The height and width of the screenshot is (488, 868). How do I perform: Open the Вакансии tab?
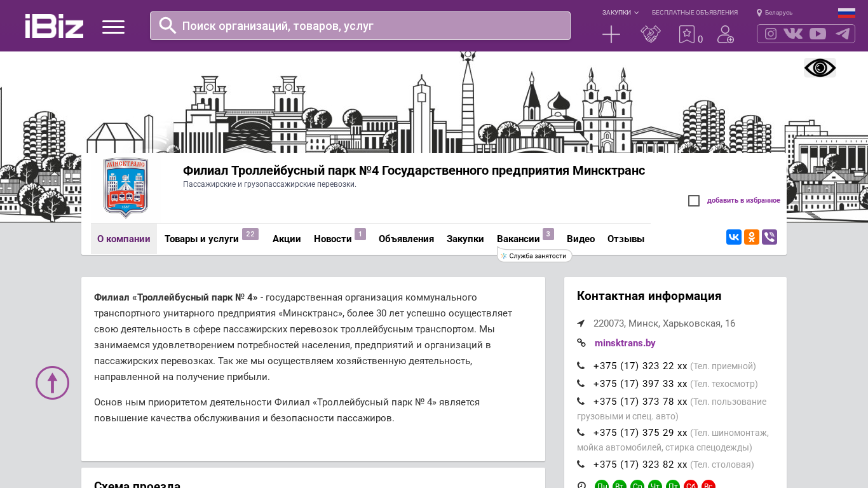click(x=518, y=239)
